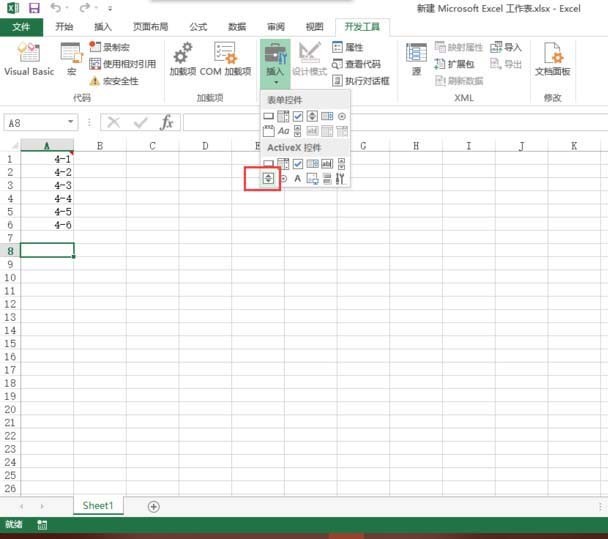Image resolution: width=608 pixels, height=539 pixels.
Task: Switch to the 公式 Formulas tab
Action: pos(198,27)
